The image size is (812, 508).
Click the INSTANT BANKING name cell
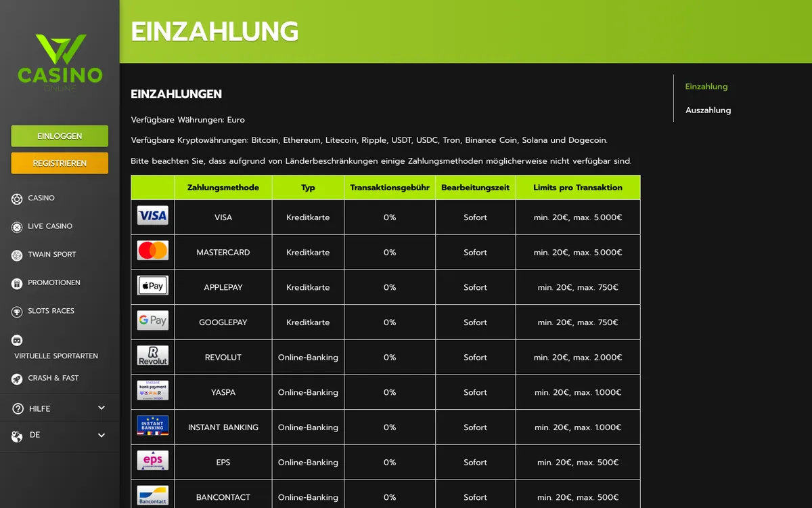[x=223, y=427]
